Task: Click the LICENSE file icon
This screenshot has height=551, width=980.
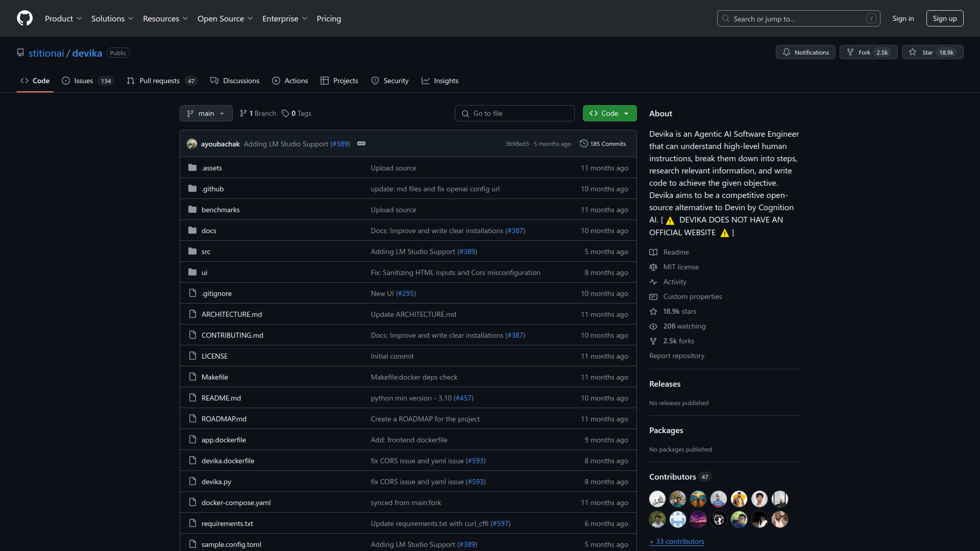Action: pos(192,356)
